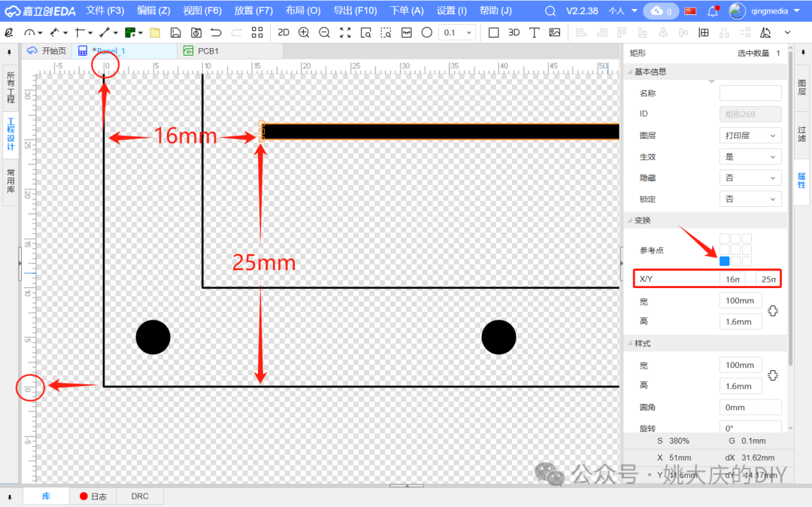The image size is (812, 507).
Task: Open the 帮助 (J) menu
Action: click(x=495, y=11)
